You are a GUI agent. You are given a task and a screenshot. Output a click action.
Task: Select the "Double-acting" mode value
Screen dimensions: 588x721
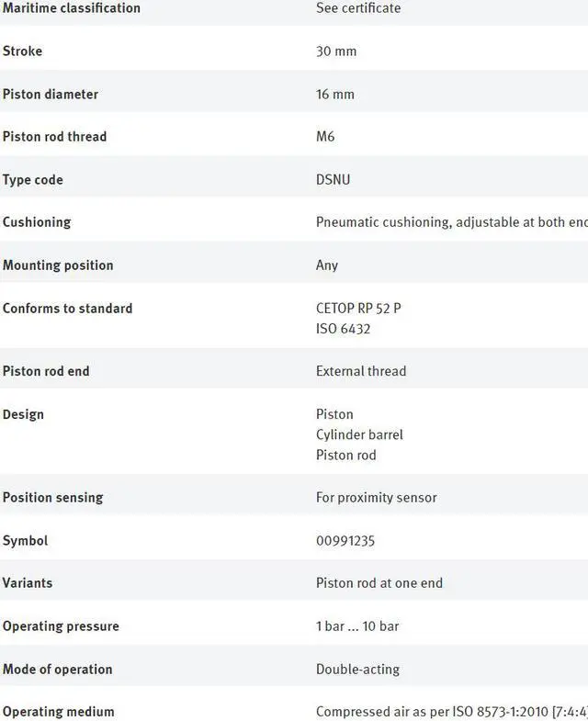click(x=357, y=669)
